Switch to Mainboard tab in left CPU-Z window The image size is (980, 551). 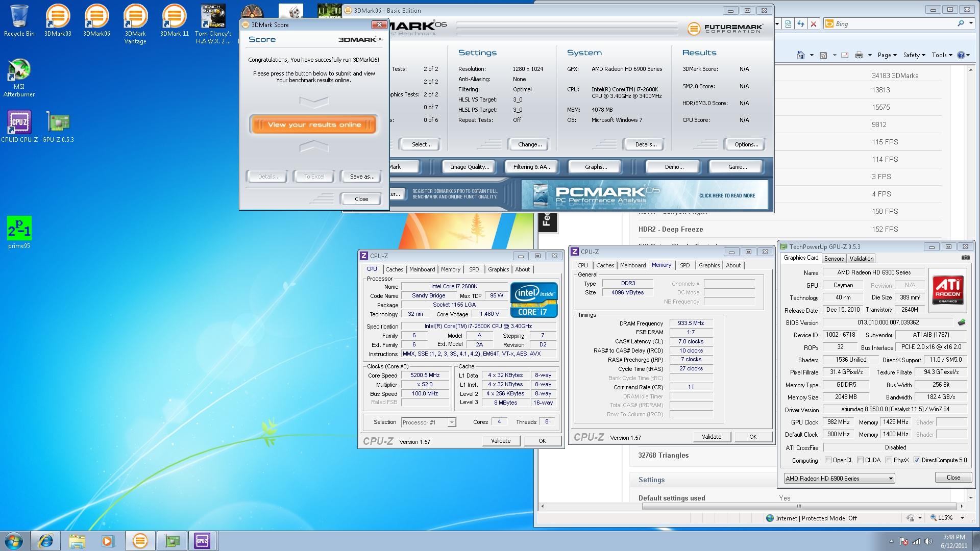(x=422, y=269)
